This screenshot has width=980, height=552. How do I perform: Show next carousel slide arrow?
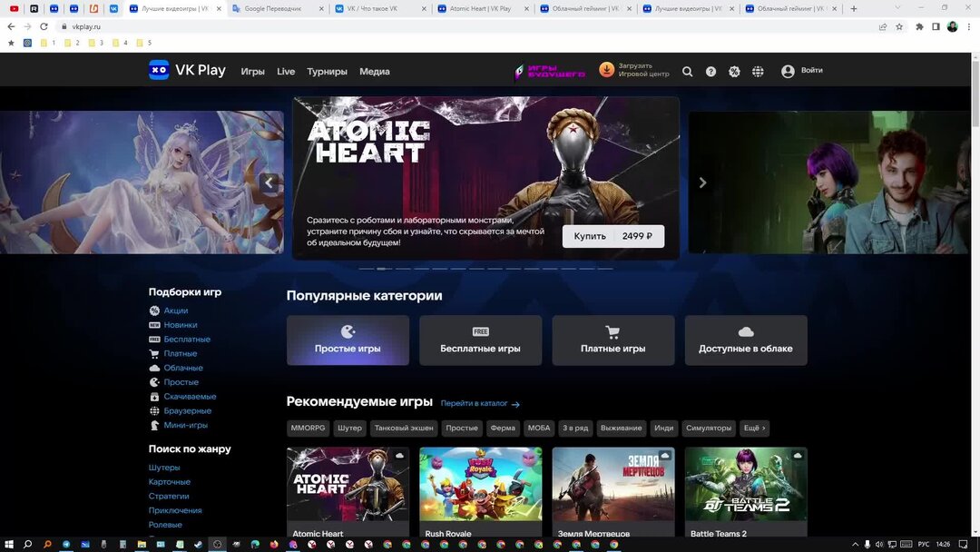[x=702, y=182]
